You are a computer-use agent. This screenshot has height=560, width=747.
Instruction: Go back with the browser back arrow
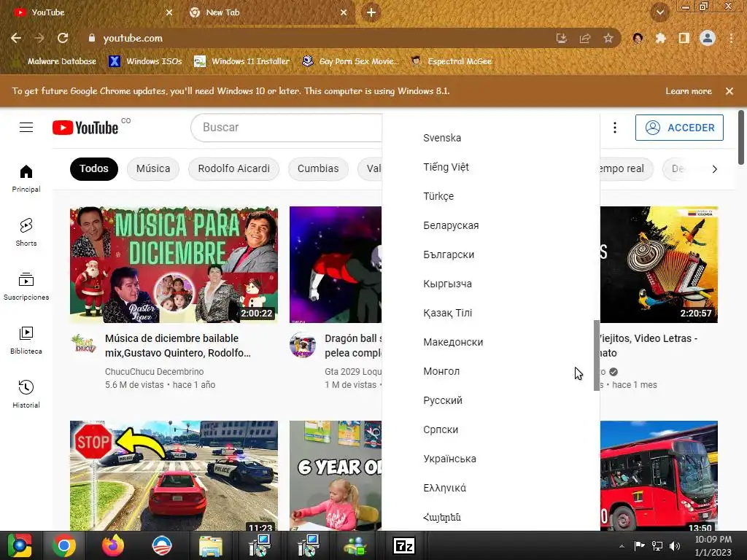point(16,38)
